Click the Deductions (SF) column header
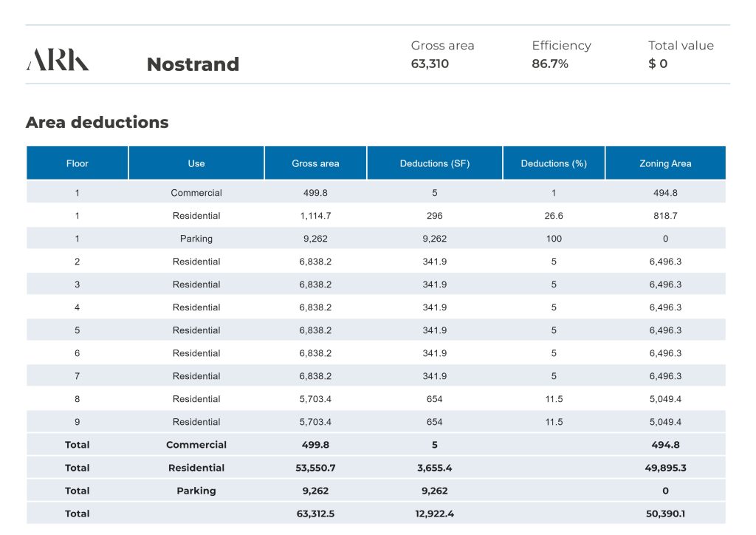The height and width of the screenshot is (535, 756). coord(435,163)
